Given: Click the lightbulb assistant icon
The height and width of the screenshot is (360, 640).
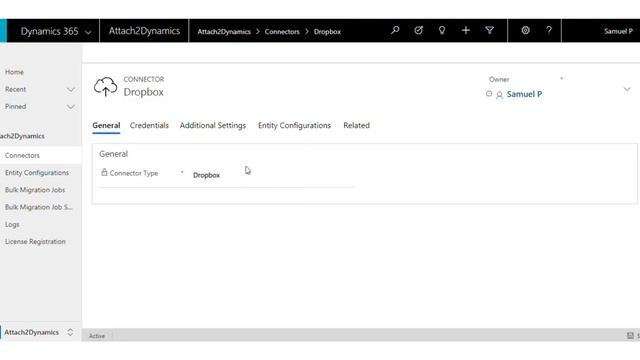Looking at the screenshot, I should pyautogui.click(x=442, y=30).
